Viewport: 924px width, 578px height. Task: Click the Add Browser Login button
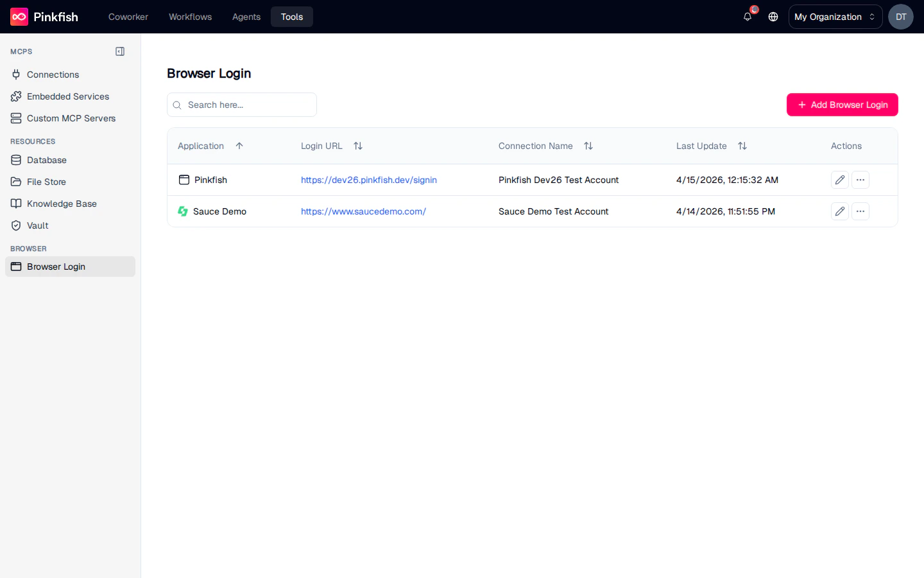click(x=842, y=105)
